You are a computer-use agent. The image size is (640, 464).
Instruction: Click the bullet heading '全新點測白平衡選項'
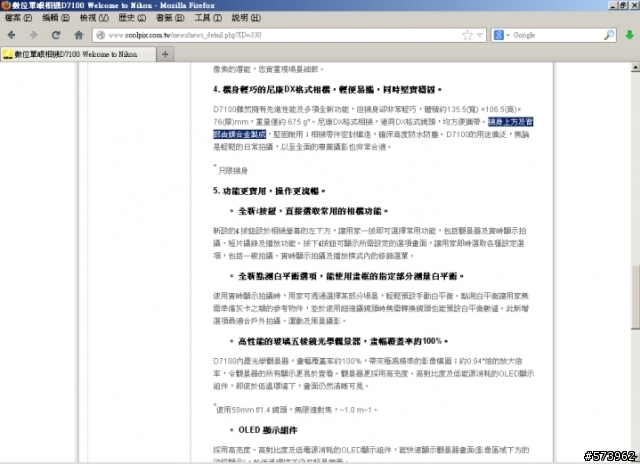click(351, 276)
